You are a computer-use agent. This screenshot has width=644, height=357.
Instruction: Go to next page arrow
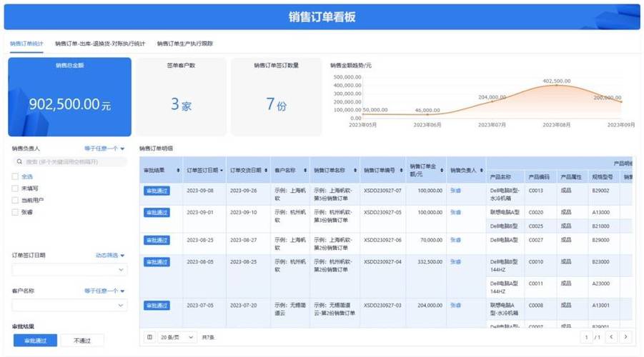point(625,337)
